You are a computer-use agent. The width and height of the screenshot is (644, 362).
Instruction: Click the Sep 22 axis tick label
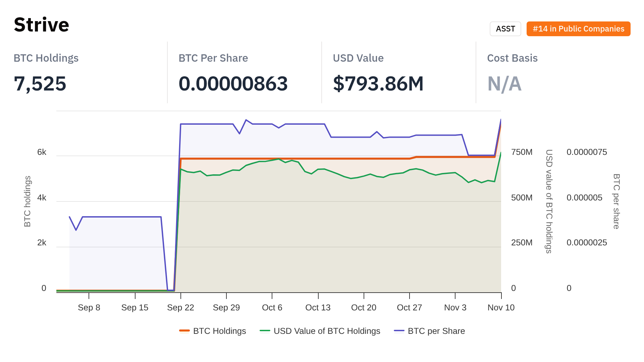point(180,307)
